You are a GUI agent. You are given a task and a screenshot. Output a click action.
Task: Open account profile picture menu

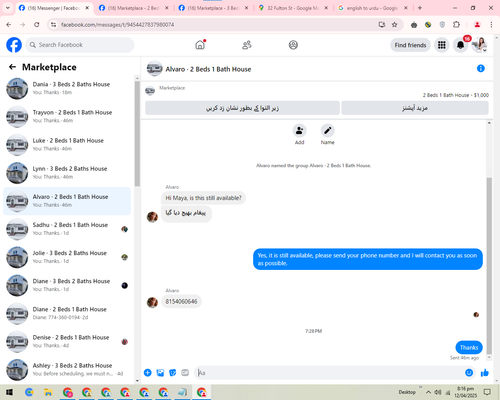[x=479, y=45]
